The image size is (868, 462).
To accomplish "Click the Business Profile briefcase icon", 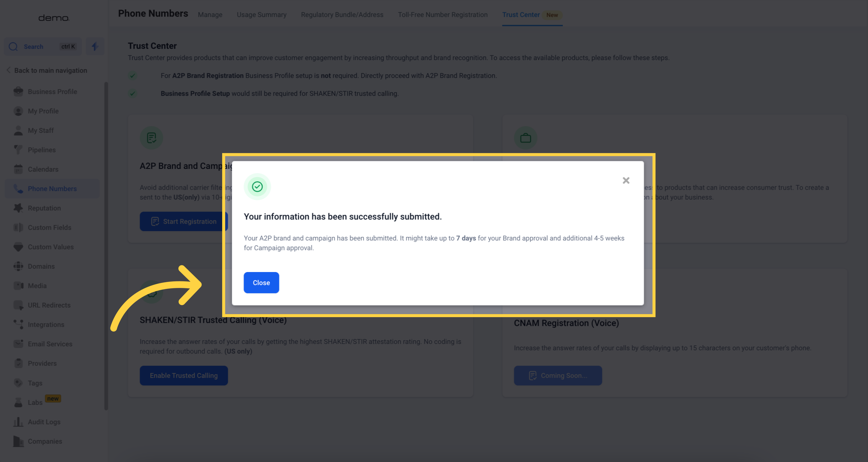I will click(18, 92).
